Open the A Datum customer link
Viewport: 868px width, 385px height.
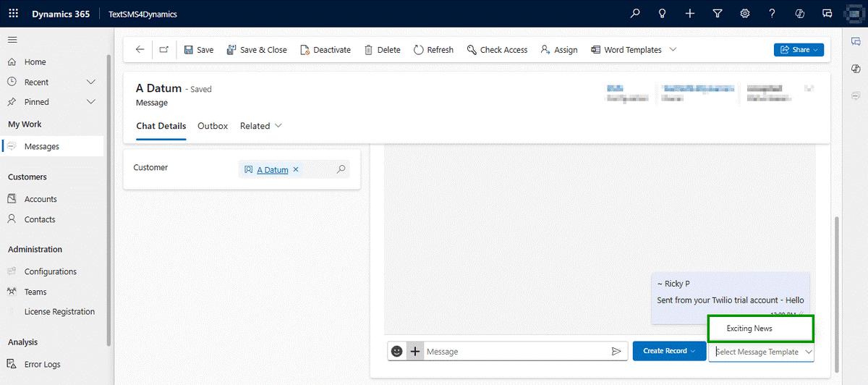tap(273, 170)
